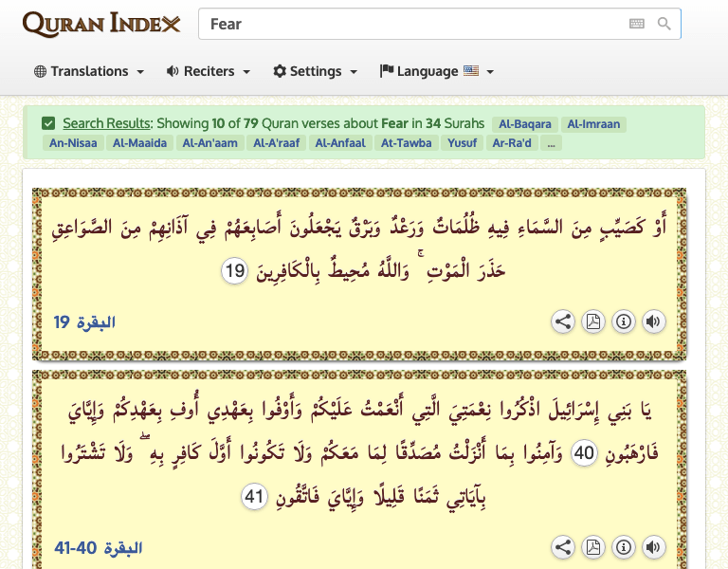Screen dimensions: 728x569
Task: Export verses 40-41 as PDF
Action: click(x=593, y=547)
